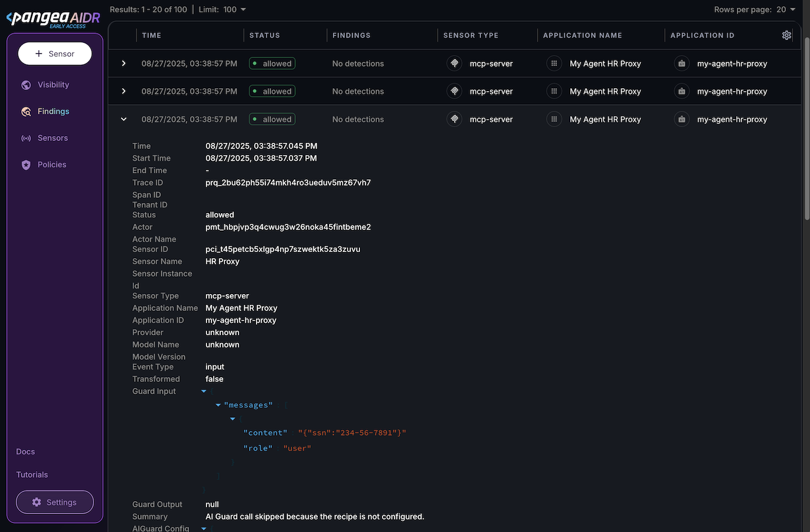Click the Results 1 - 20 of 100 text
Viewport: 810px width, 532px height.
tap(148, 10)
